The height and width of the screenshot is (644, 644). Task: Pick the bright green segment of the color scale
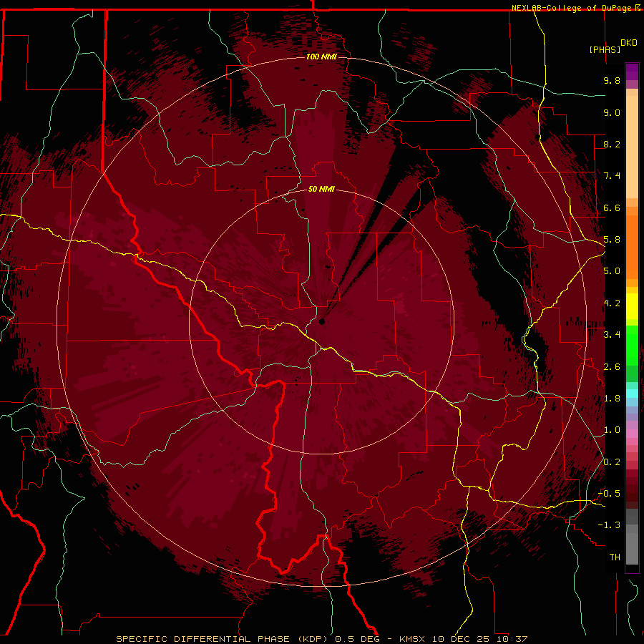[x=632, y=346]
